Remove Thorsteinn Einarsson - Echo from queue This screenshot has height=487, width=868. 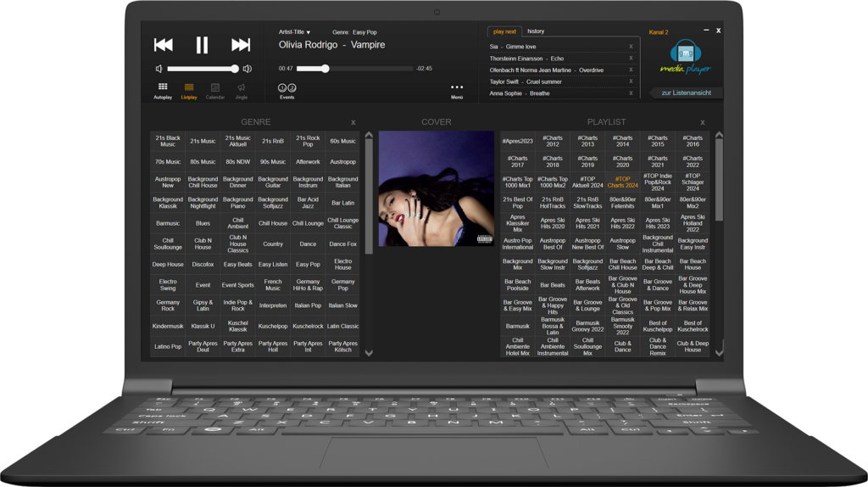631,59
